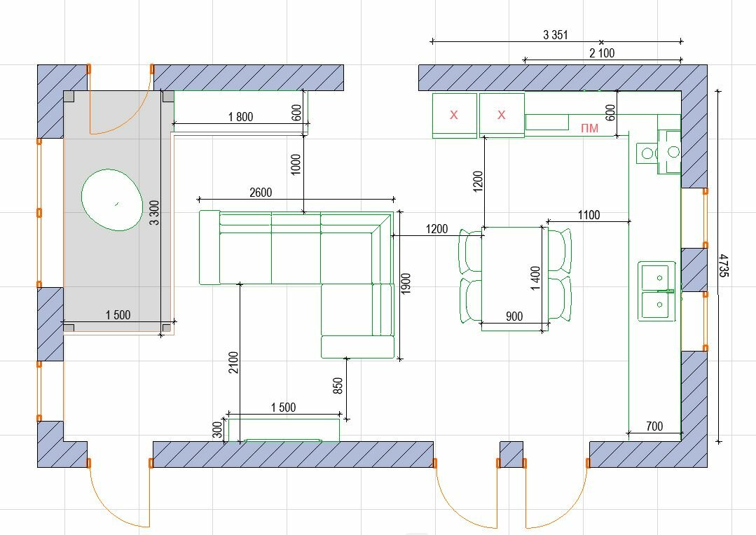Screen dimensions: 756x535
Task: Select the red "ПМ" appliance label
Action: (x=590, y=128)
